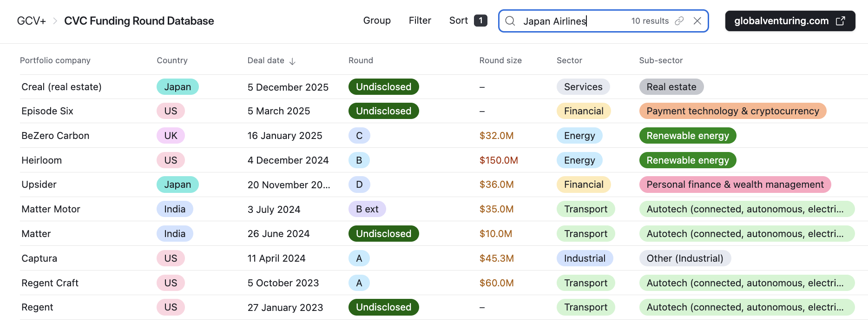Click the Japan tag on Upsider row
Image resolution: width=868 pixels, height=330 pixels.
(177, 185)
